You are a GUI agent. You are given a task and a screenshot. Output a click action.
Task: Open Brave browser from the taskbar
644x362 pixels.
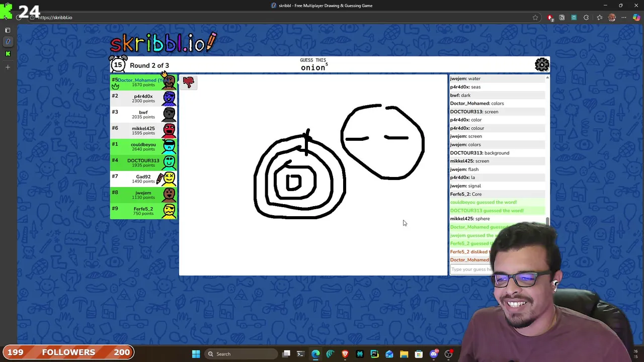(x=345, y=354)
